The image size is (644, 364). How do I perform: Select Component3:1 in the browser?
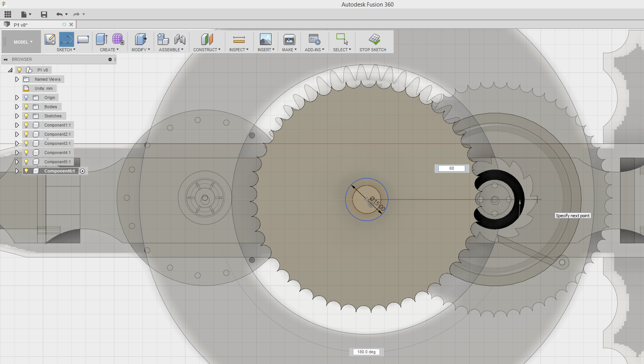tap(57, 143)
